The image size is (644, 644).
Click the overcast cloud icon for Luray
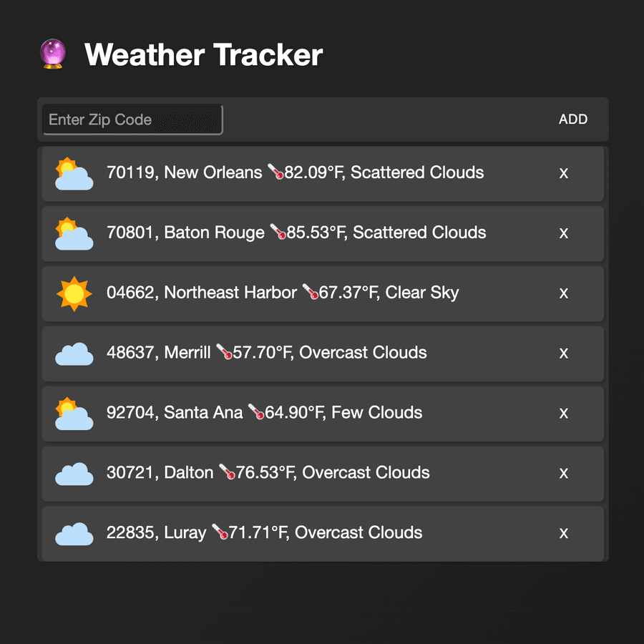(74, 534)
